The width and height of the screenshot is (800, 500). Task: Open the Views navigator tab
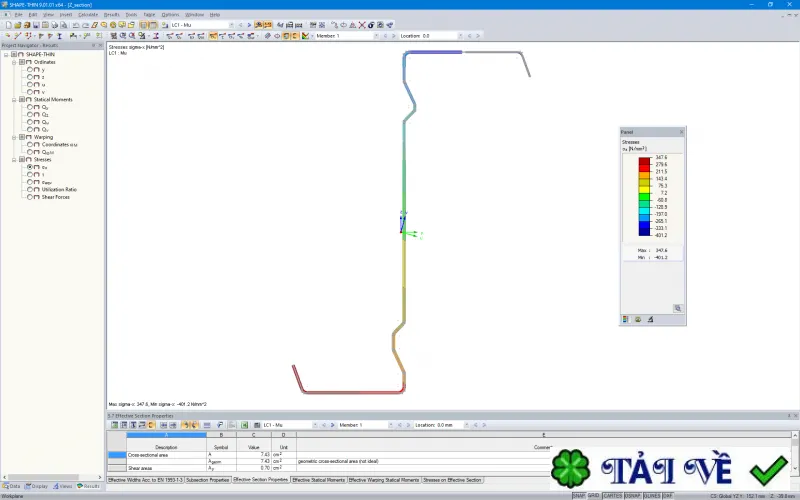click(63, 486)
